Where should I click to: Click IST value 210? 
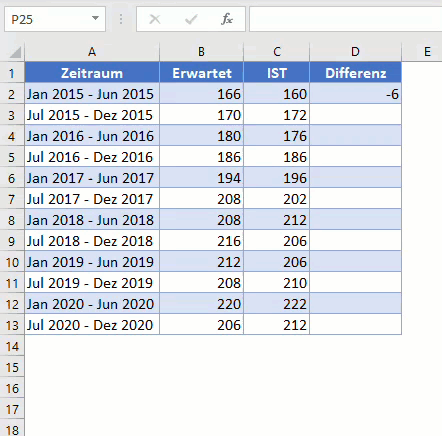pyautogui.click(x=277, y=283)
